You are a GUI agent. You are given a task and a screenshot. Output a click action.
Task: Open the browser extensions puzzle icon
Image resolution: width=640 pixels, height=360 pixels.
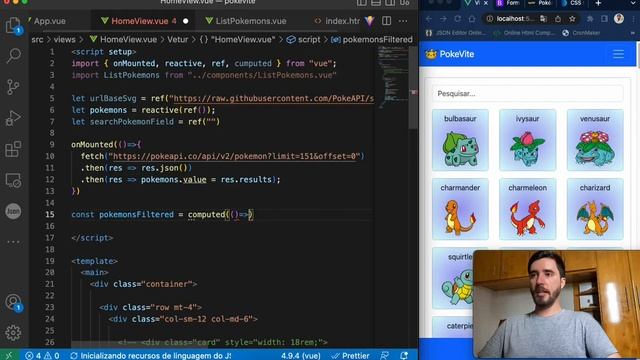(590, 19)
